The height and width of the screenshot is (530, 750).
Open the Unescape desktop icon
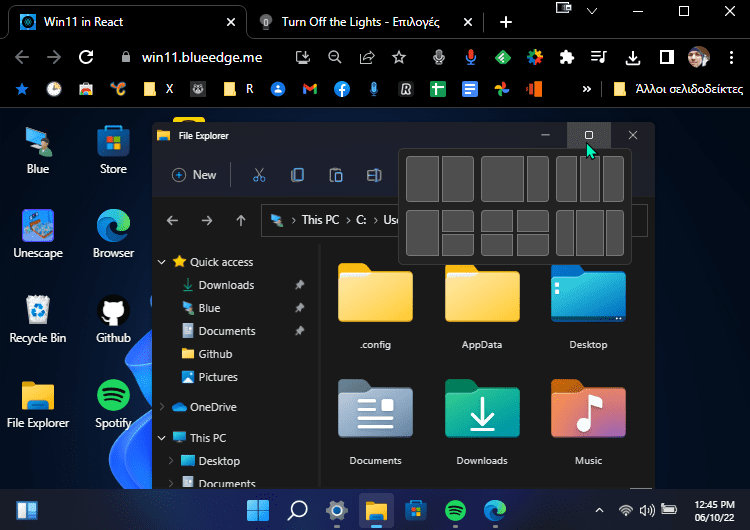pos(38,234)
